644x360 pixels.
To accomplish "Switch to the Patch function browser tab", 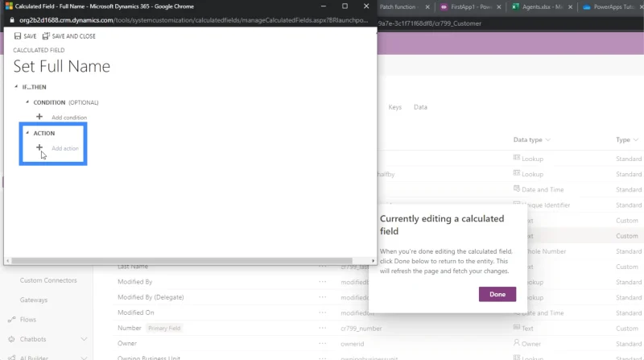I will coord(399,7).
